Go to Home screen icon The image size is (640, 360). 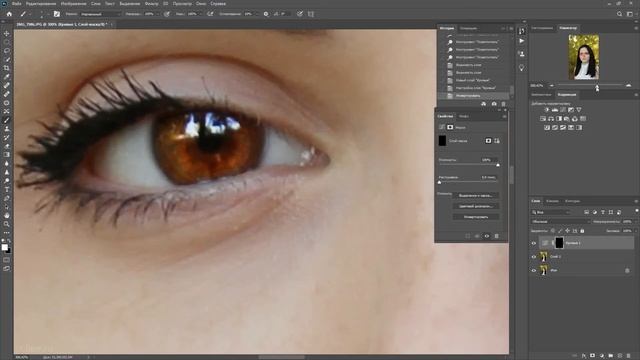tap(9, 14)
